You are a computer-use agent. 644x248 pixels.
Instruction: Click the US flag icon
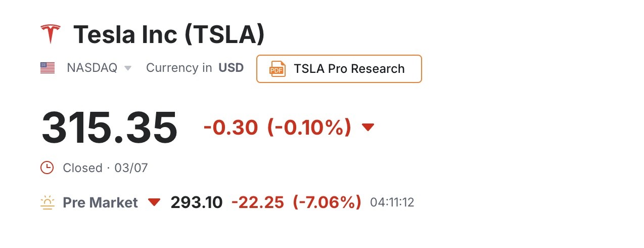point(48,68)
